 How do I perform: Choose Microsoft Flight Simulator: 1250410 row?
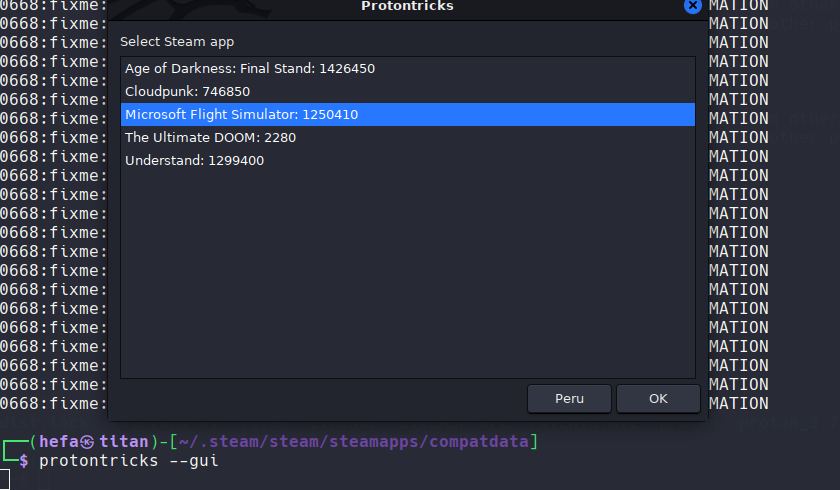pyautogui.click(x=408, y=115)
